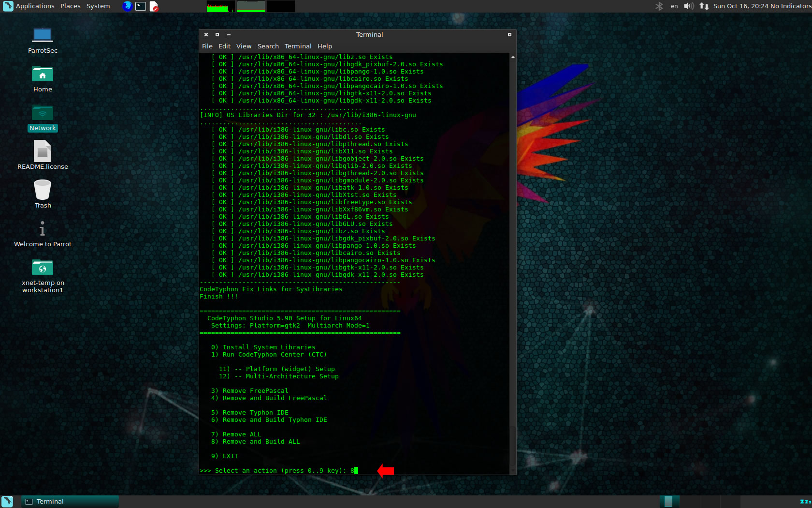Click '6) Remove and Build Typhon IDE' text
The width and height of the screenshot is (812, 508).
tap(269, 419)
